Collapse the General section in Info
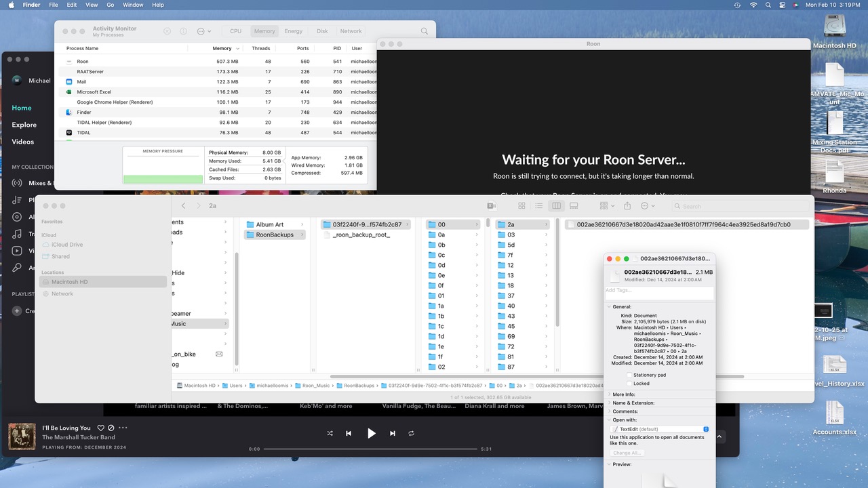This screenshot has width=868, height=488. pyautogui.click(x=609, y=307)
